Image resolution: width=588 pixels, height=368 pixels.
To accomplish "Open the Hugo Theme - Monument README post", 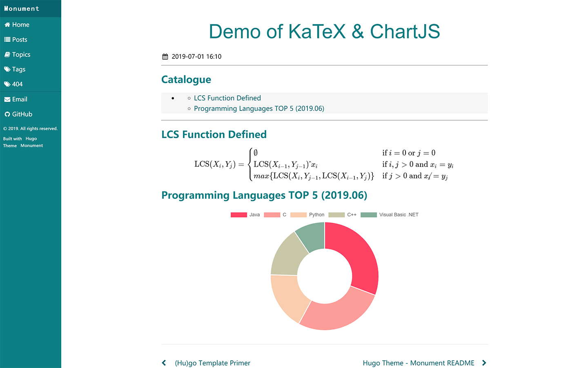I will point(419,363).
